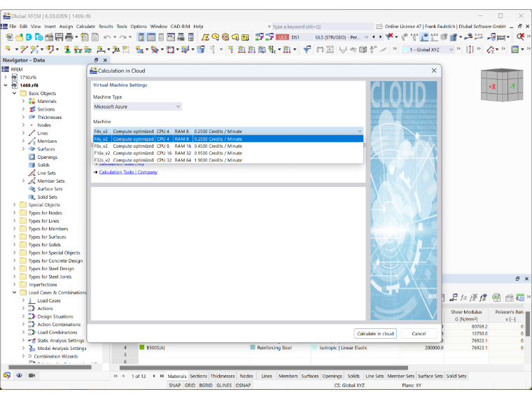The width and height of the screenshot is (532, 399).
Task: Pin the Navigator - Data panel
Action: tap(96, 60)
